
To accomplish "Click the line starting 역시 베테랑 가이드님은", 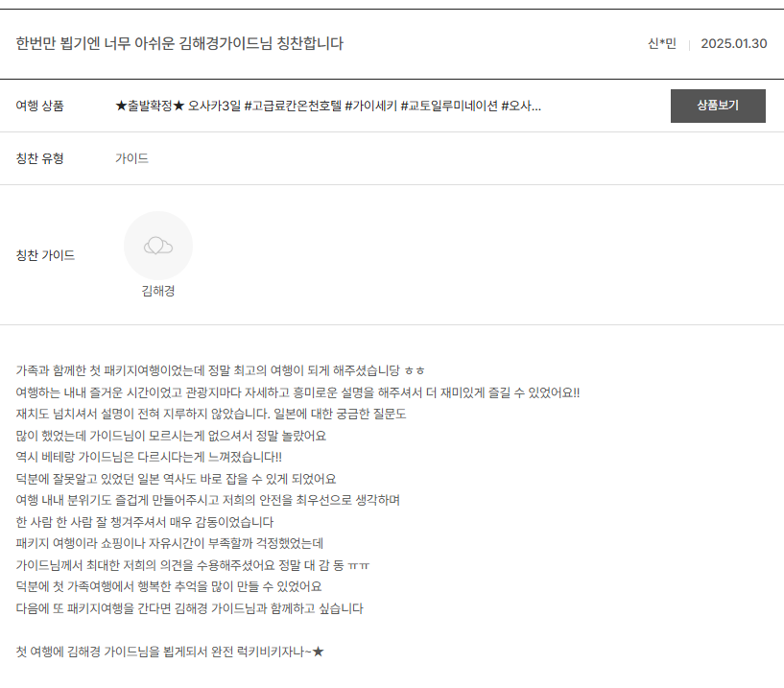I will pyautogui.click(x=149, y=457).
